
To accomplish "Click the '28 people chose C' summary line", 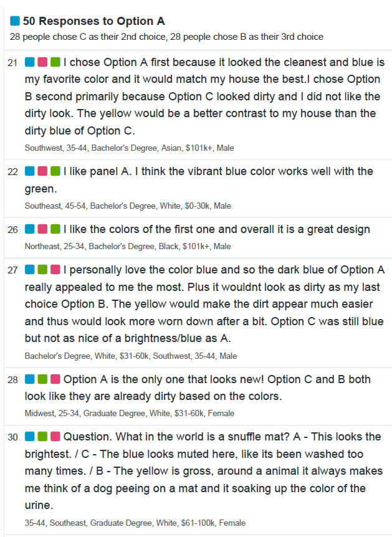I will coord(166,37).
